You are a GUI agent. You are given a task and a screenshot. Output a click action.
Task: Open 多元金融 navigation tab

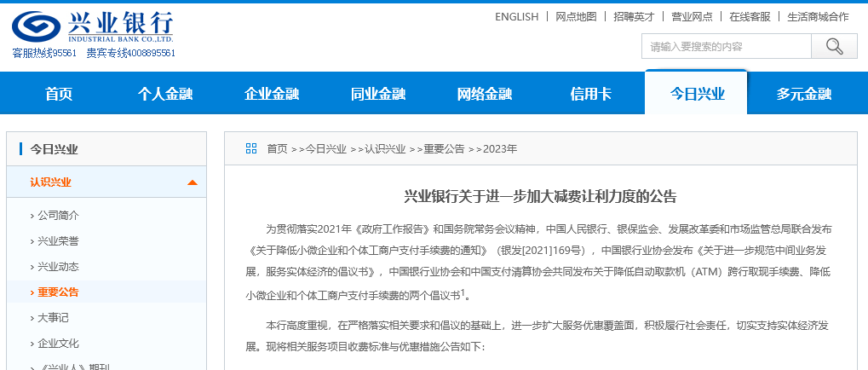click(804, 94)
